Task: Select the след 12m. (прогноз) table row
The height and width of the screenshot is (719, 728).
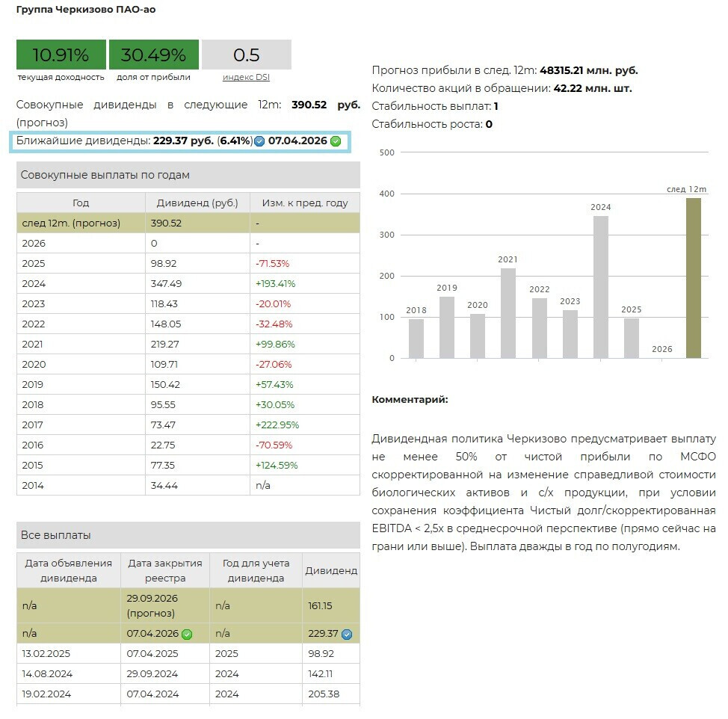Action: [81, 223]
